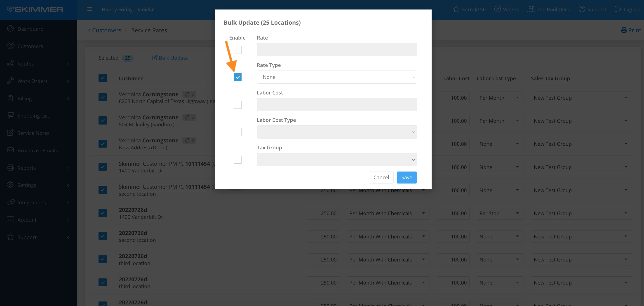Expand the Tax Group dropdown
The image size is (644, 306).
336,160
